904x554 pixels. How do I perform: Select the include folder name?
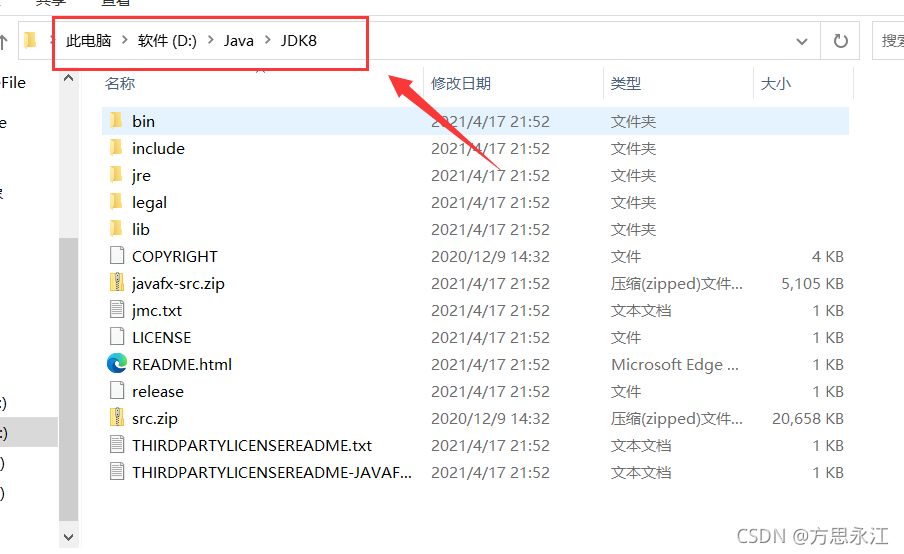(158, 148)
